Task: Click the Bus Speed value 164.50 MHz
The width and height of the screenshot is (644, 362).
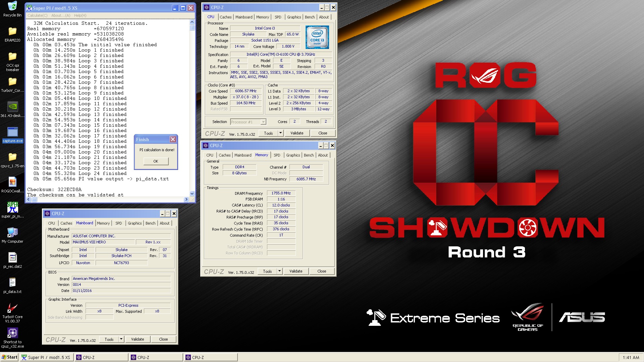Action: coord(246,103)
